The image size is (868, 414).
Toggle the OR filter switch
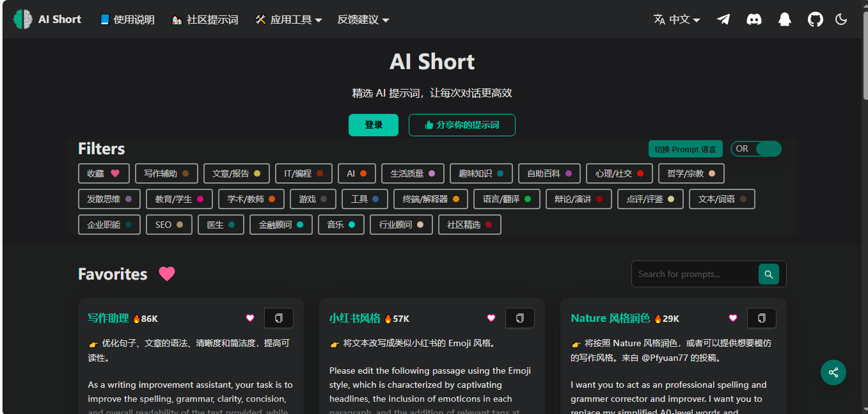click(x=756, y=149)
